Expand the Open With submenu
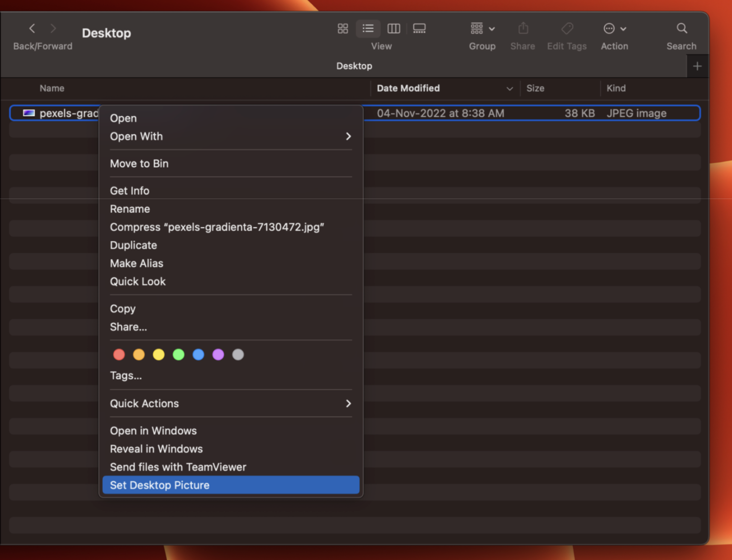The image size is (732, 560). pos(136,136)
